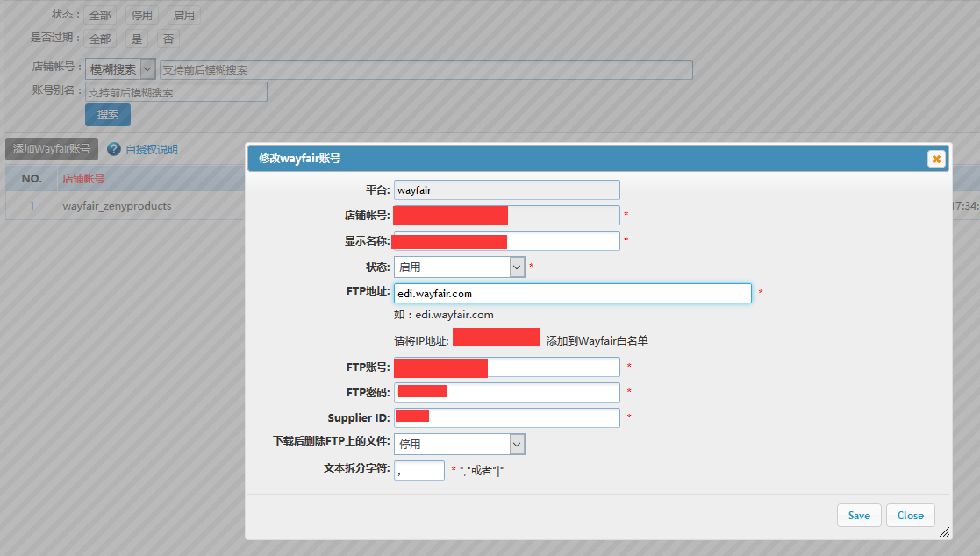Click the 搜索 search button
The width and height of the screenshot is (980, 556).
pos(108,115)
